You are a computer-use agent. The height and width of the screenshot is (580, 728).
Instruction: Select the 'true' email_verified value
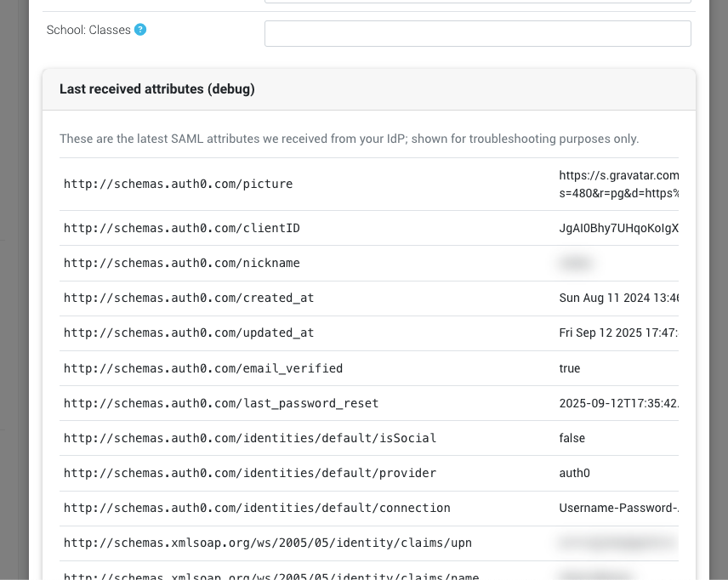(x=570, y=368)
